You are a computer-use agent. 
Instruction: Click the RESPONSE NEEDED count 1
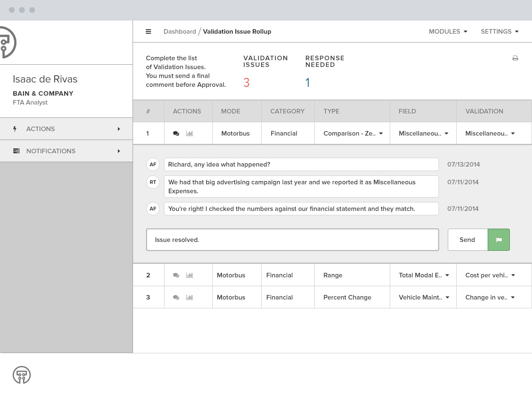pyautogui.click(x=308, y=82)
